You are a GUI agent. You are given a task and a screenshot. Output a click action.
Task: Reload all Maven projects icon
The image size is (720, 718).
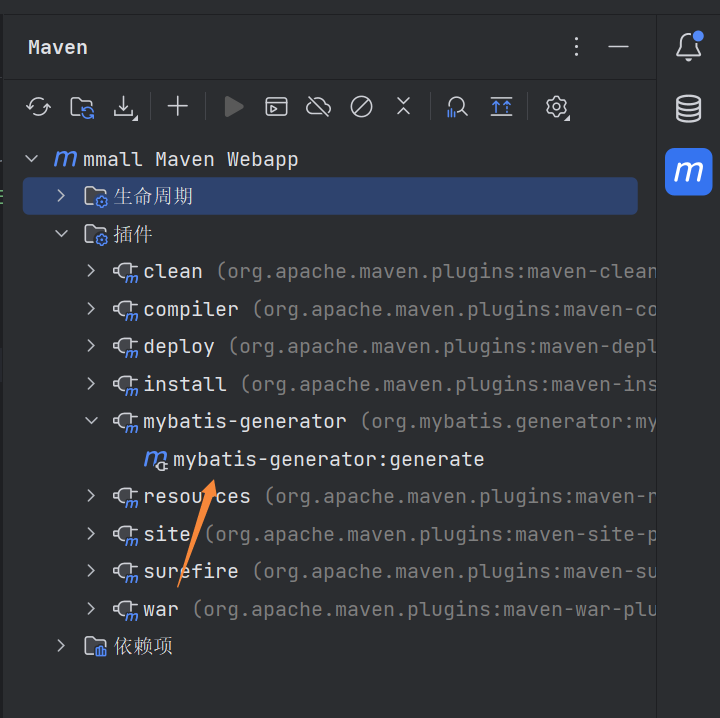coord(38,107)
